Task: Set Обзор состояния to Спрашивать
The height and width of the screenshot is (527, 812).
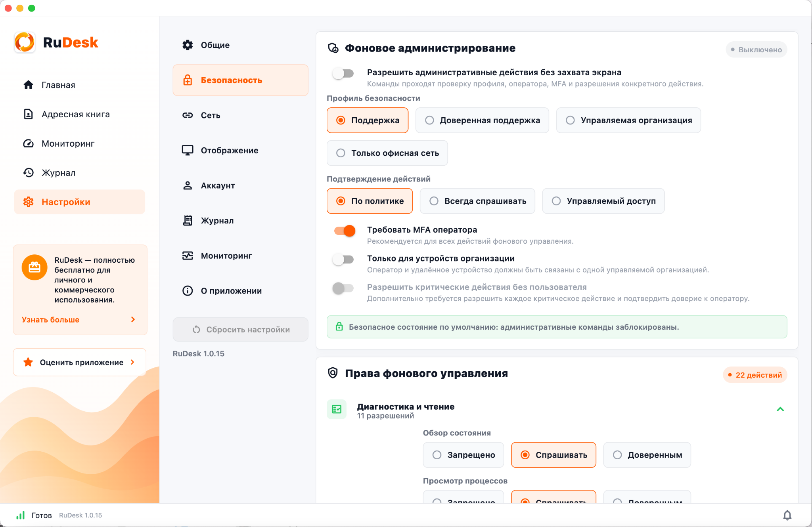Action: pos(553,455)
